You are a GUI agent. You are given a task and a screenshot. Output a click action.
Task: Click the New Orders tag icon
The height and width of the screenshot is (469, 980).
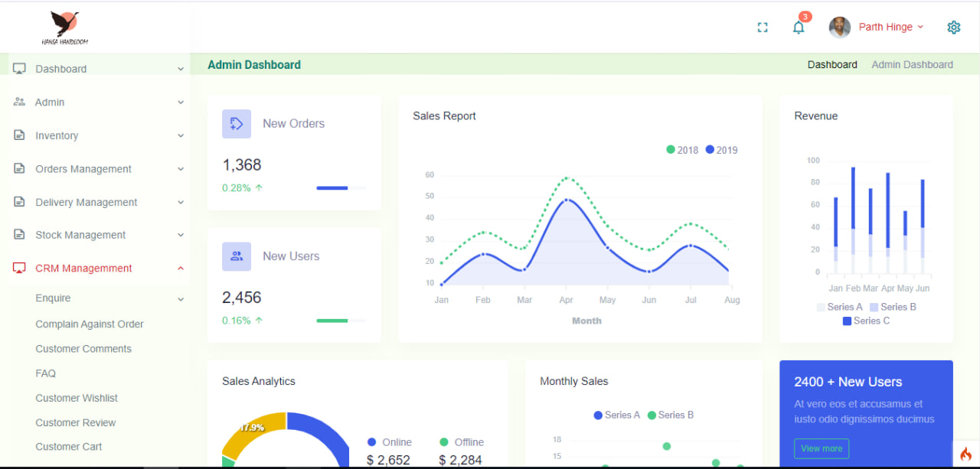(x=237, y=124)
